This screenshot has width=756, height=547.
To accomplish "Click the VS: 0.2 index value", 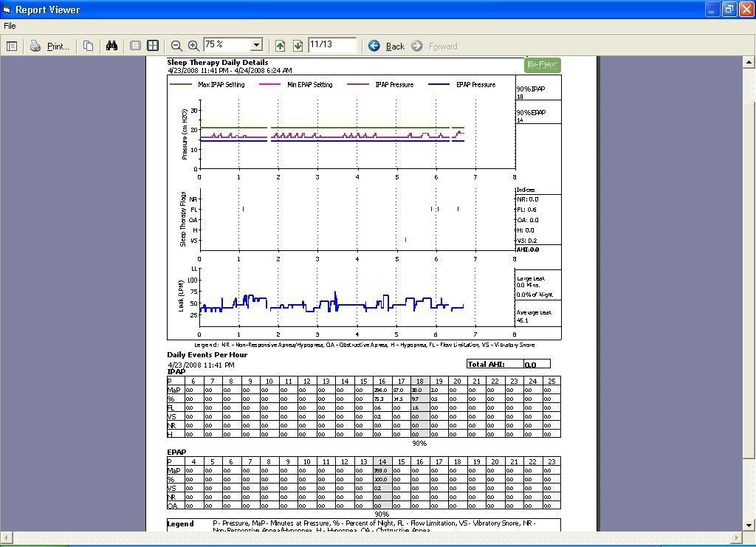I will coord(527,241).
